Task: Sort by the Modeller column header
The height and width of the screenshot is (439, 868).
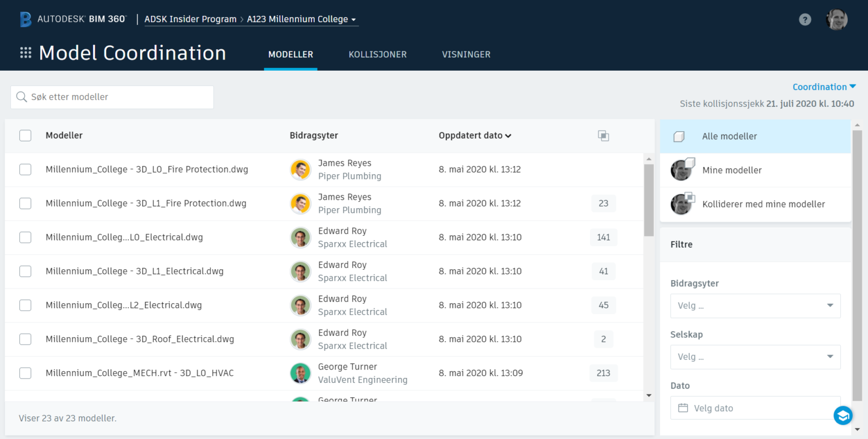Action: [64, 136]
